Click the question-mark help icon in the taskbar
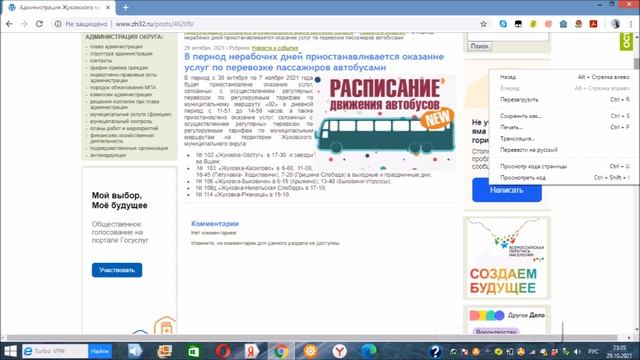Screen dimensions: 640x360 click(435, 351)
